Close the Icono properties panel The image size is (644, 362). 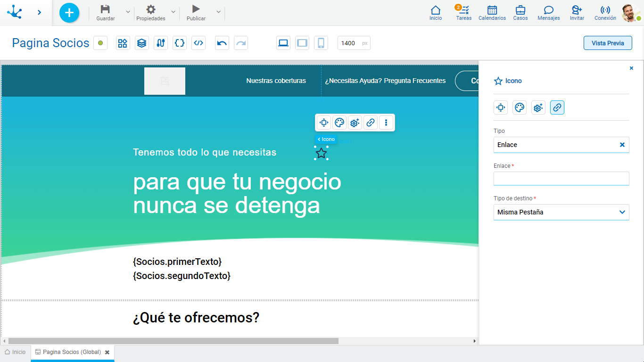pos(632,68)
